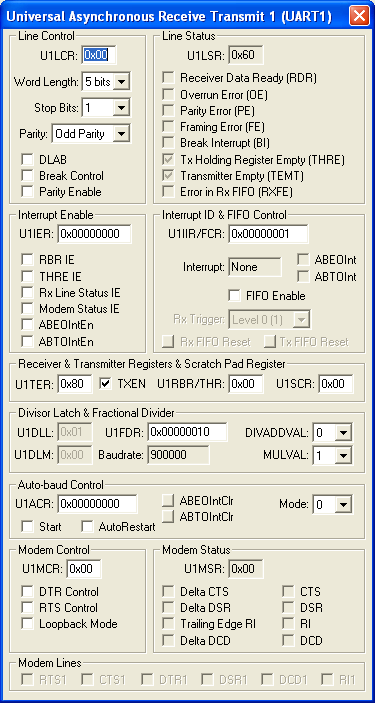
Task: Check the ABTOIntEn box
Action: pos(28,342)
